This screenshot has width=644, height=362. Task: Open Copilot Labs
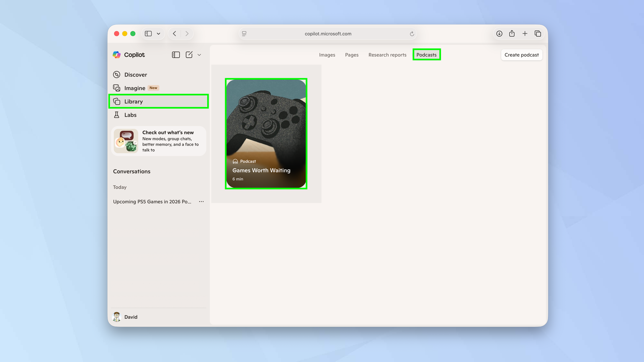coord(130,115)
